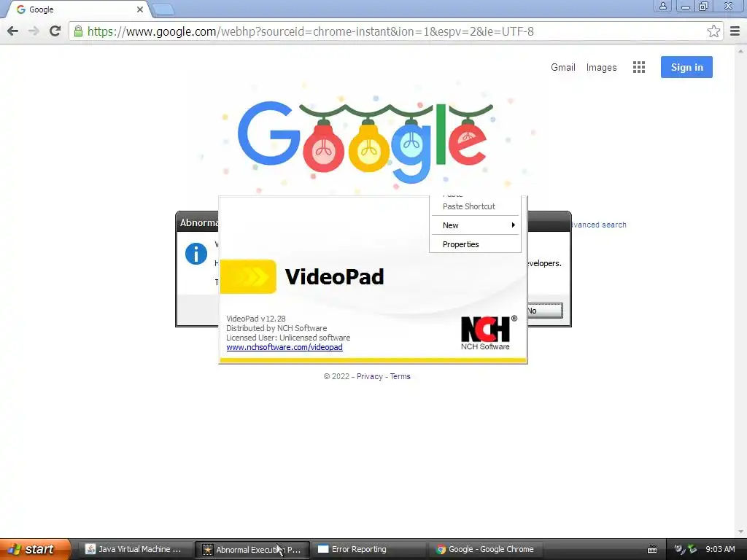The height and width of the screenshot is (560, 747).
Task: Click the "VideoPad v 12.28" version text
Action: point(256,319)
